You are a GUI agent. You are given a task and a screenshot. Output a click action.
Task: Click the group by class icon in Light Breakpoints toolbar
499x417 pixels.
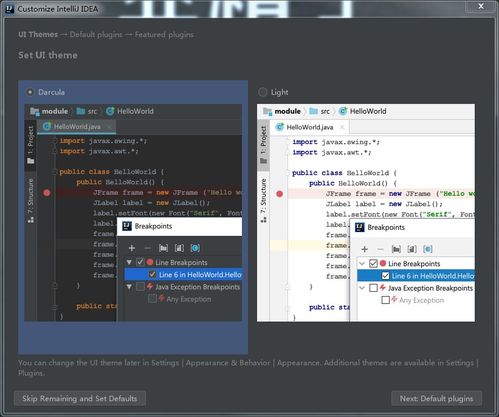tap(428, 249)
